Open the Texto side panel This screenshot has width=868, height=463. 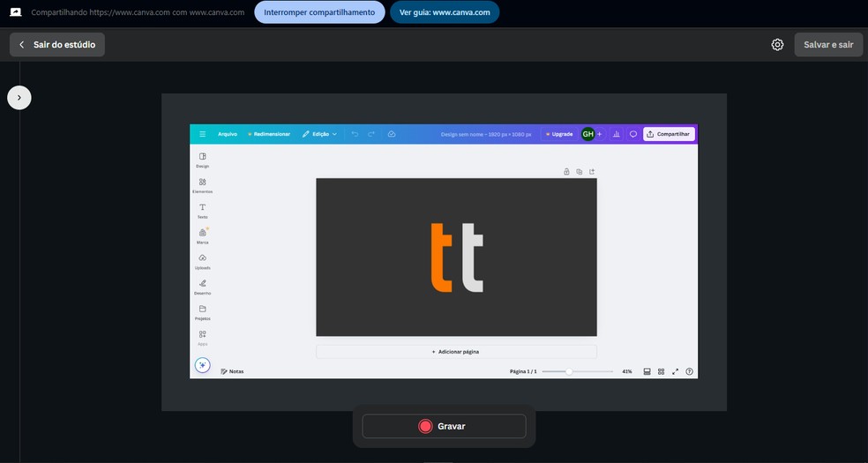tap(203, 211)
